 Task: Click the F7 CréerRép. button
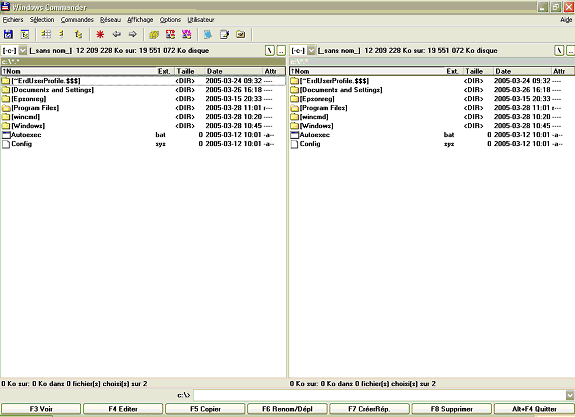coord(369,409)
